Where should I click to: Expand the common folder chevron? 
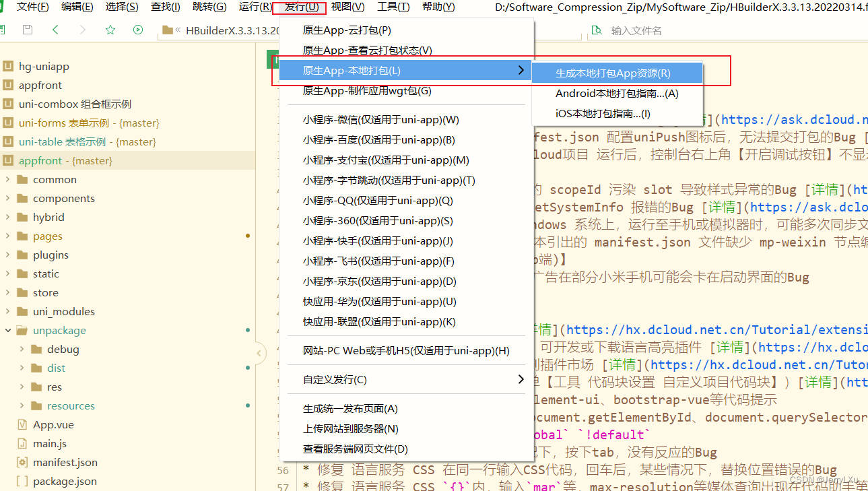(x=7, y=179)
